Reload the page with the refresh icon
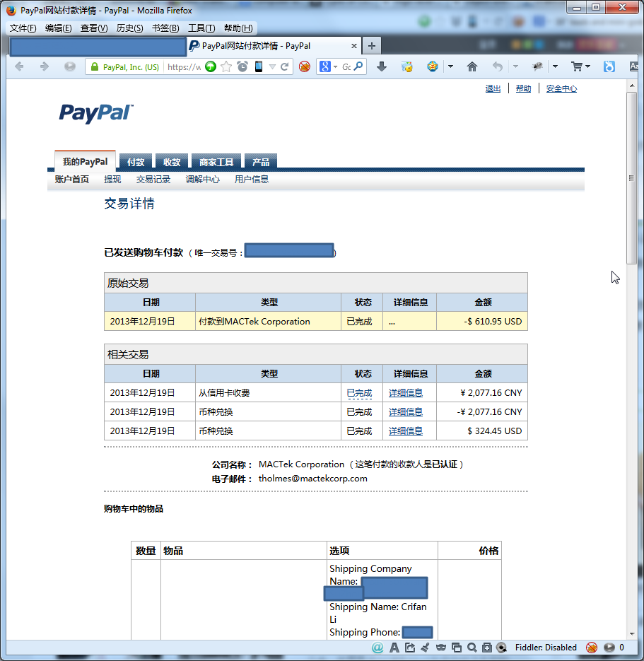Screen dimensions: 644x661 click(x=284, y=66)
